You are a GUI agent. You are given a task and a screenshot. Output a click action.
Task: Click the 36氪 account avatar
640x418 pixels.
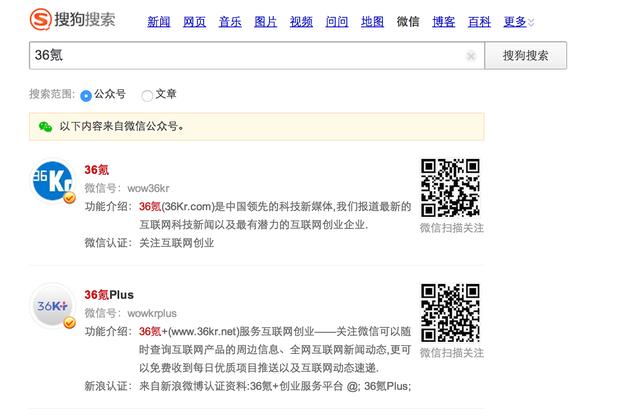click(x=51, y=181)
